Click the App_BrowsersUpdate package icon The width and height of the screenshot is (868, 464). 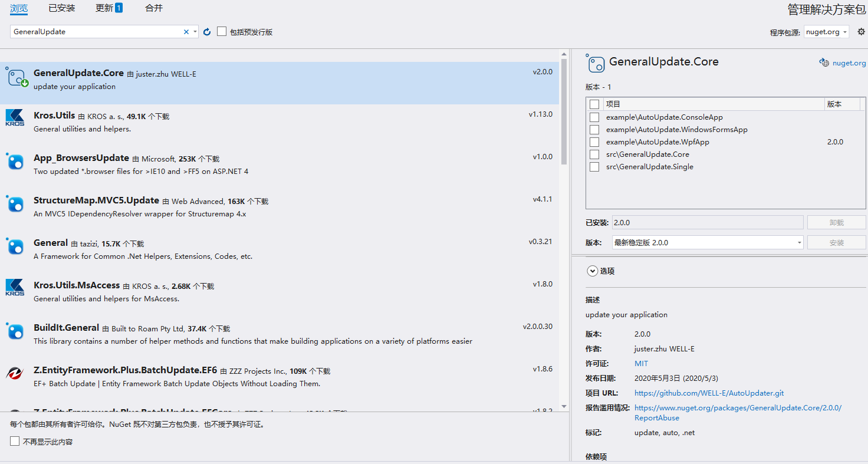pyautogui.click(x=15, y=162)
